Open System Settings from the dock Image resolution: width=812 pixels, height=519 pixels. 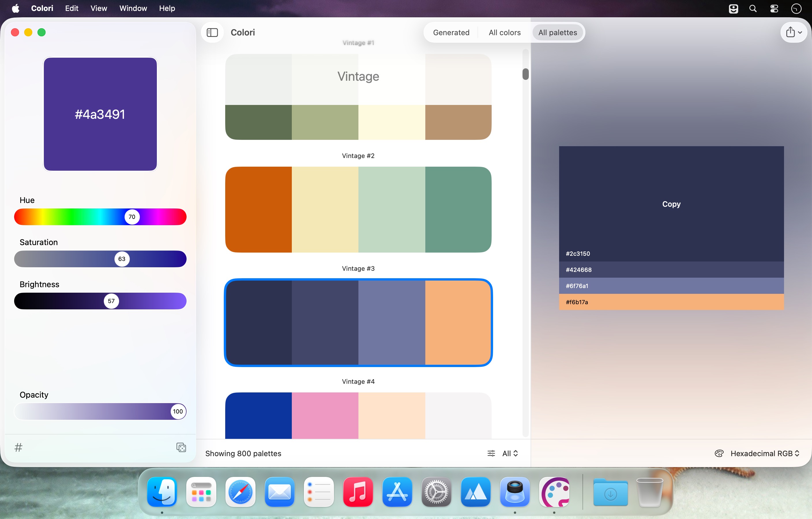(x=436, y=492)
